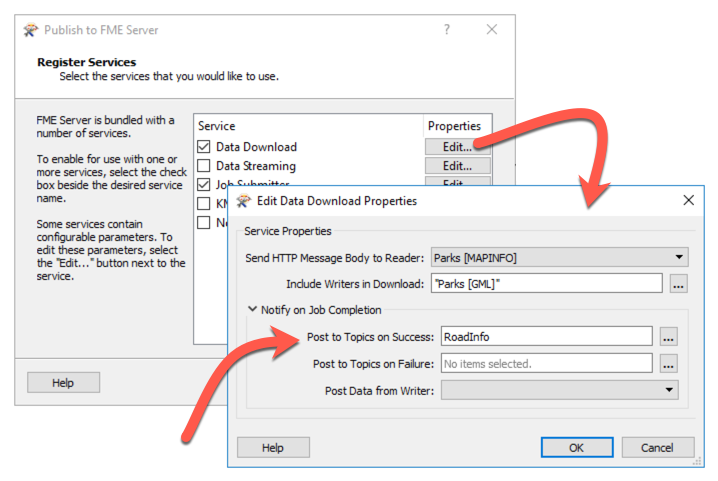The height and width of the screenshot is (481, 718).
Task: Click the ellipsis button beside Include Writers in Download
Action: [x=678, y=284]
